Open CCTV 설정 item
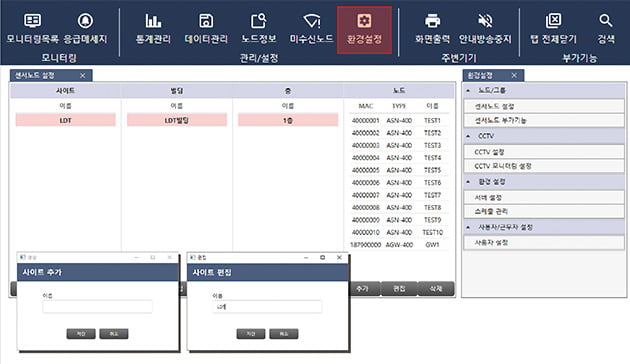The height and width of the screenshot is (364, 630). [x=544, y=152]
